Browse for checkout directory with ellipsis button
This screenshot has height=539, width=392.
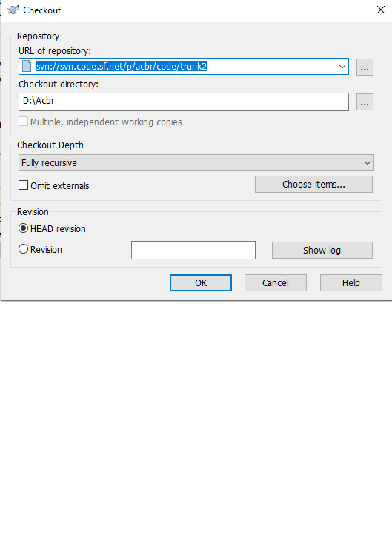coord(365,102)
